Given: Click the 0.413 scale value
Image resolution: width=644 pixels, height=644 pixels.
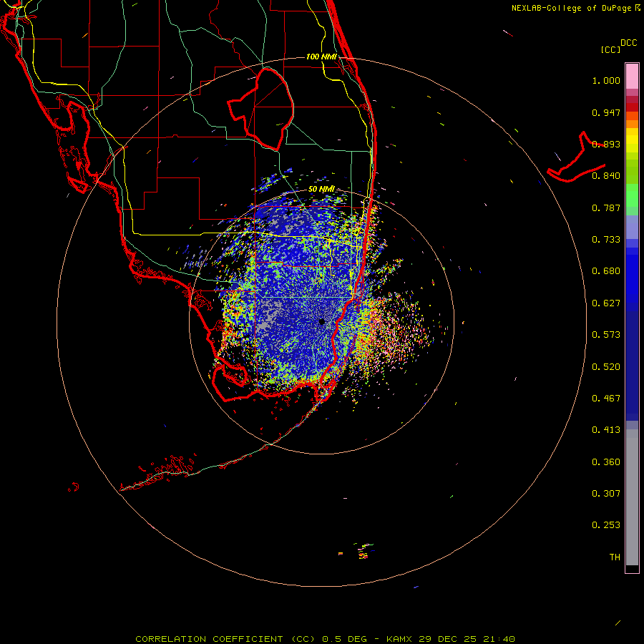Looking at the screenshot, I should coord(606,430).
